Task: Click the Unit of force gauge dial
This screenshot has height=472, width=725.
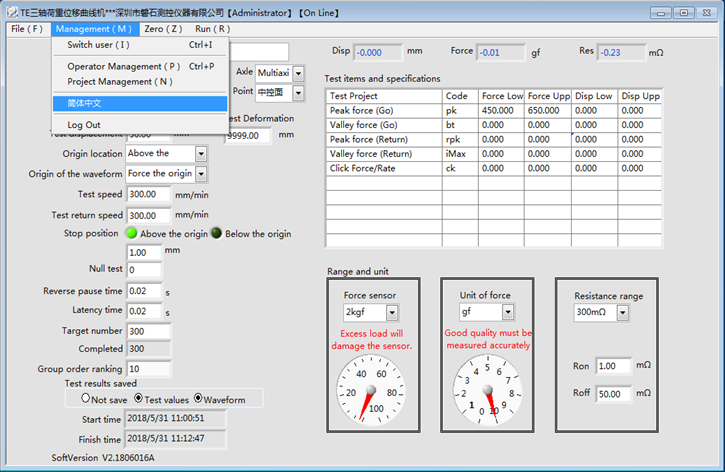Action: (x=486, y=387)
